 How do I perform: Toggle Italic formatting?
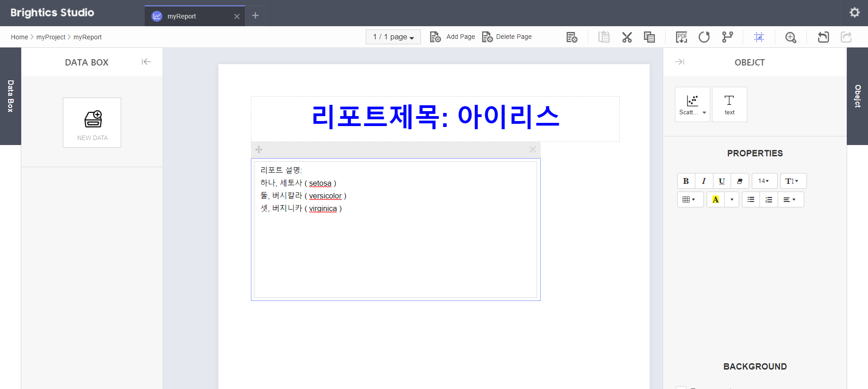[x=704, y=181]
